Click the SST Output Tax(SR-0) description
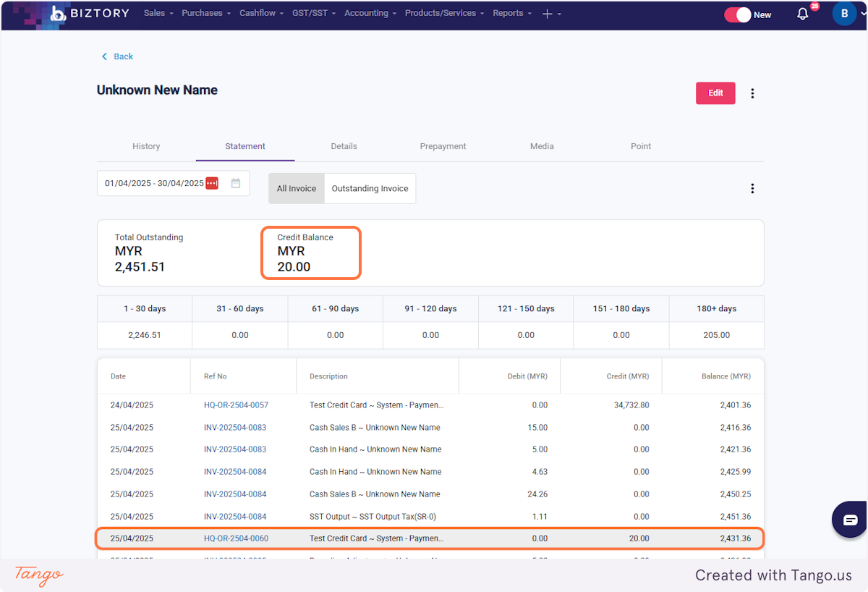This screenshot has height=592, width=868. click(373, 517)
